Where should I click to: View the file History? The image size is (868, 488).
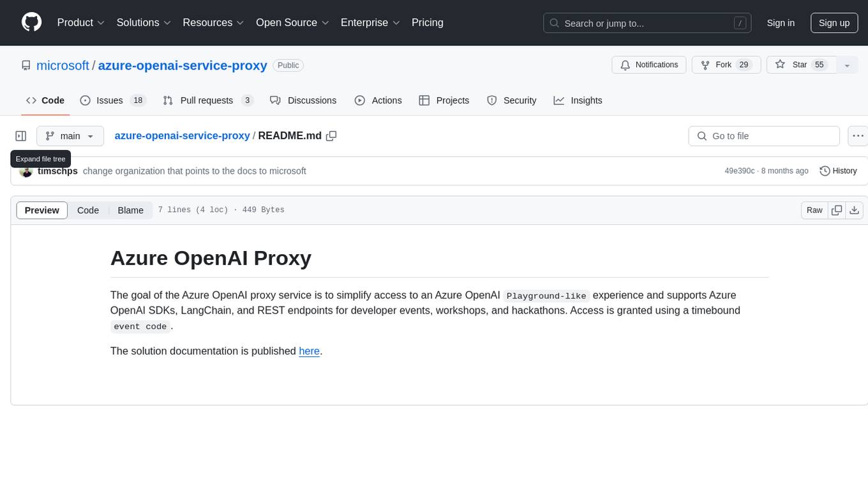click(838, 171)
